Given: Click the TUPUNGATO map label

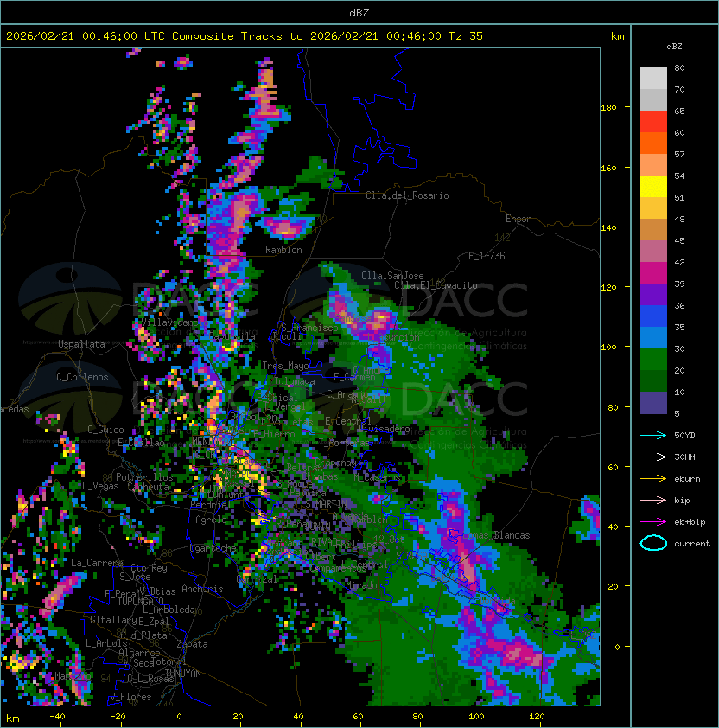Looking at the screenshot, I should point(140,601).
